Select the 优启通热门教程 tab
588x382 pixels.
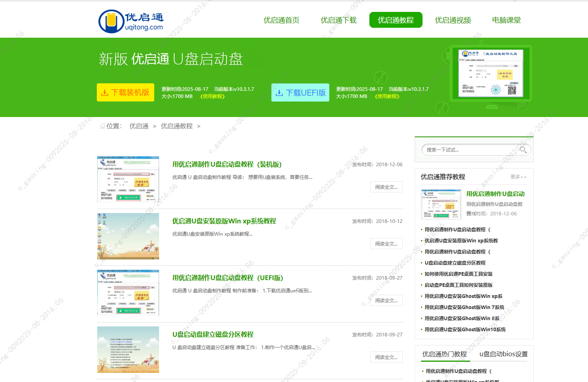pos(444,354)
